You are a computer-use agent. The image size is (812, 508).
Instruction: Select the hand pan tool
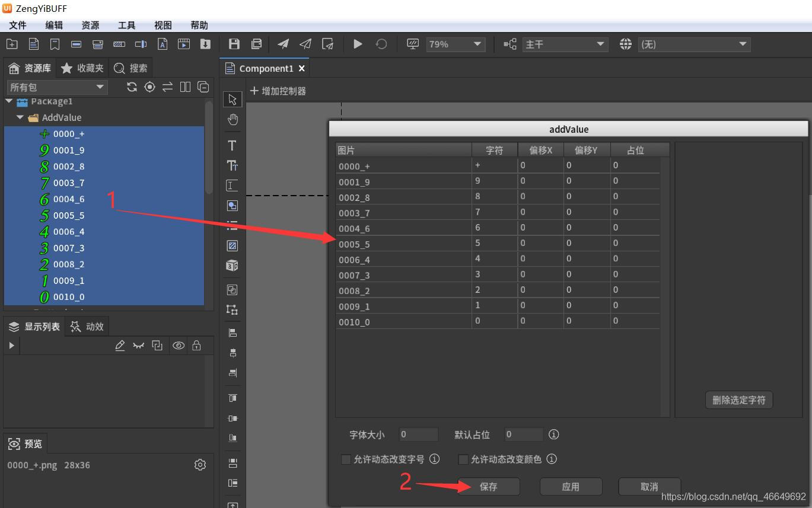click(233, 120)
